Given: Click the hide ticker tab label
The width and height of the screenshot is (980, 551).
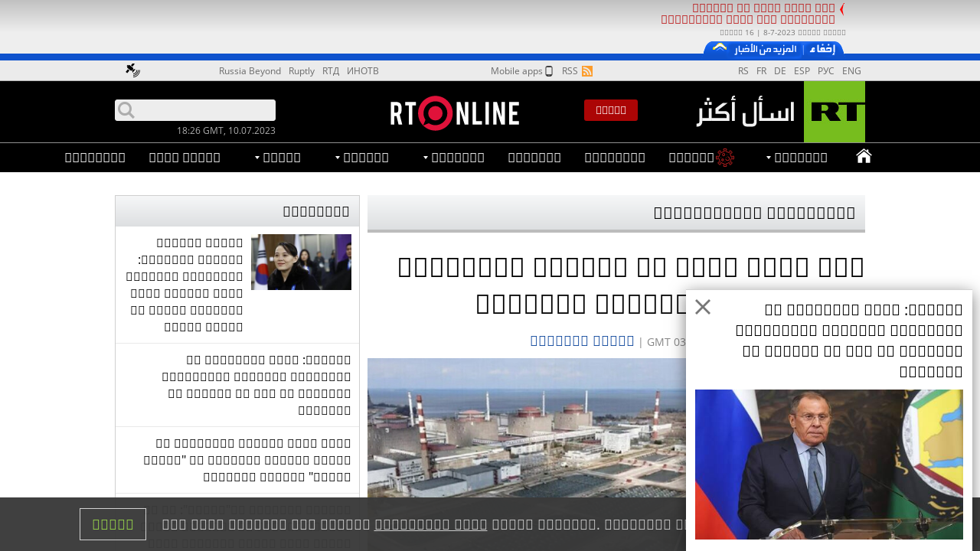Looking at the screenshot, I should [x=823, y=49].
